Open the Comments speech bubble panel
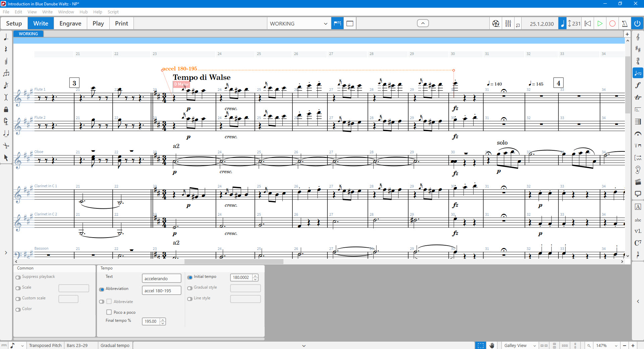This screenshot has height=349, width=644. pyautogui.click(x=638, y=194)
